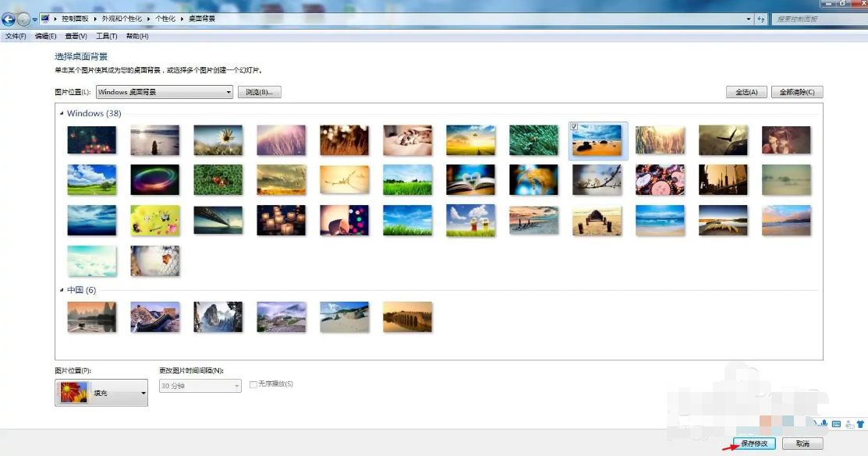
Task: Click the Forward navigation arrow
Action: (x=22, y=17)
